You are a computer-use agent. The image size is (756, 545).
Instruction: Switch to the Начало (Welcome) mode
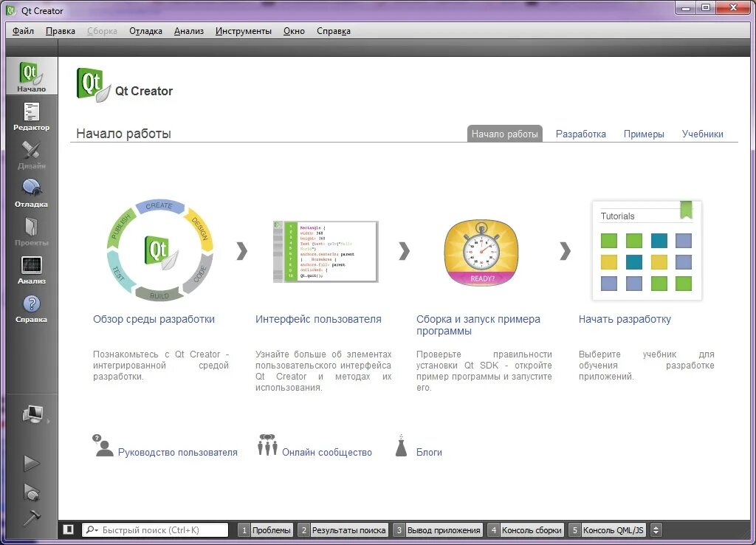click(31, 76)
